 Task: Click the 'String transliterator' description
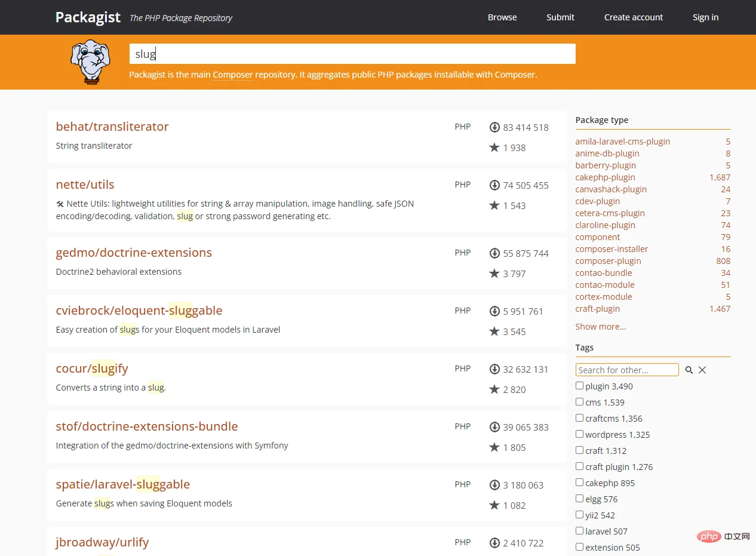coord(94,146)
